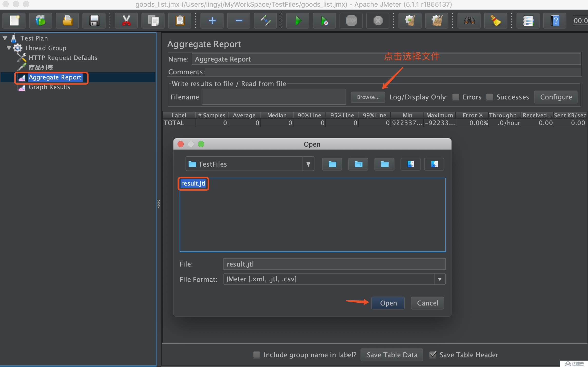Cancel the Open file dialog

click(x=427, y=303)
